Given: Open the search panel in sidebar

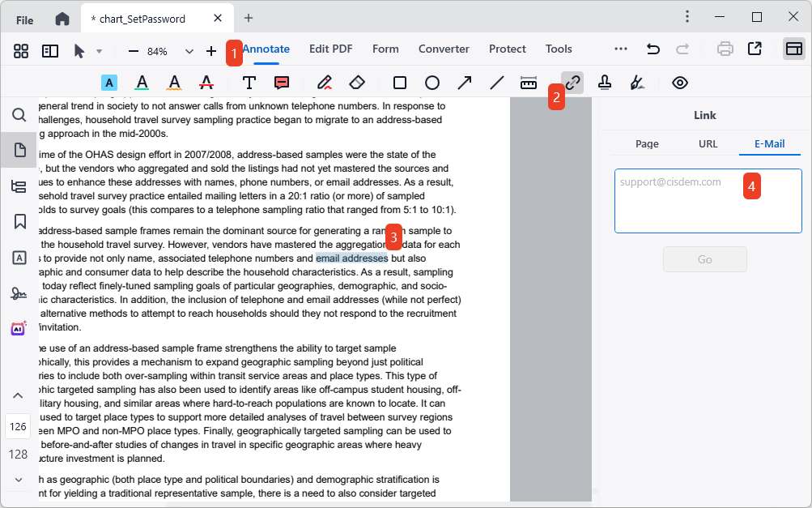Looking at the screenshot, I should click(x=19, y=115).
